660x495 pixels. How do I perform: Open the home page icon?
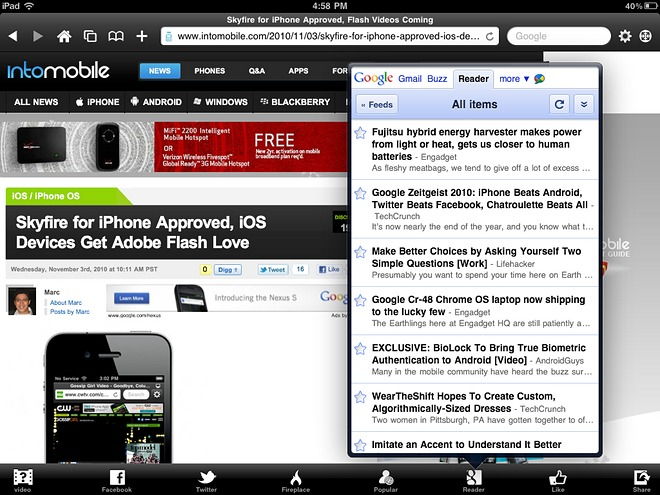click(x=64, y=36)
